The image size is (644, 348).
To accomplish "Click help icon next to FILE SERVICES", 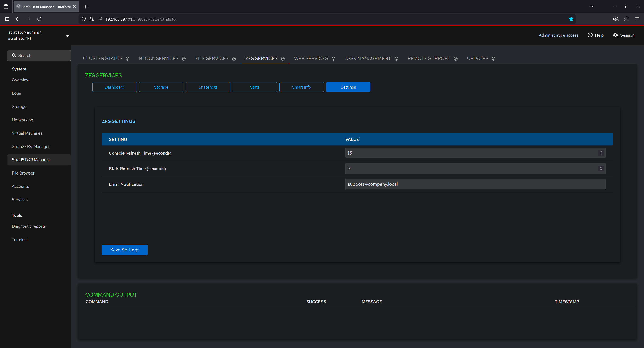I will 234,59.
